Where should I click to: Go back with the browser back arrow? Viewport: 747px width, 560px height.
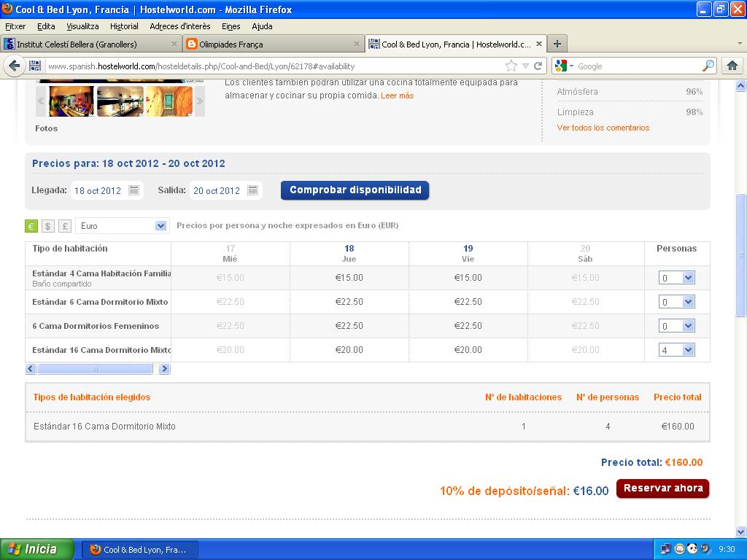[15, 66]
